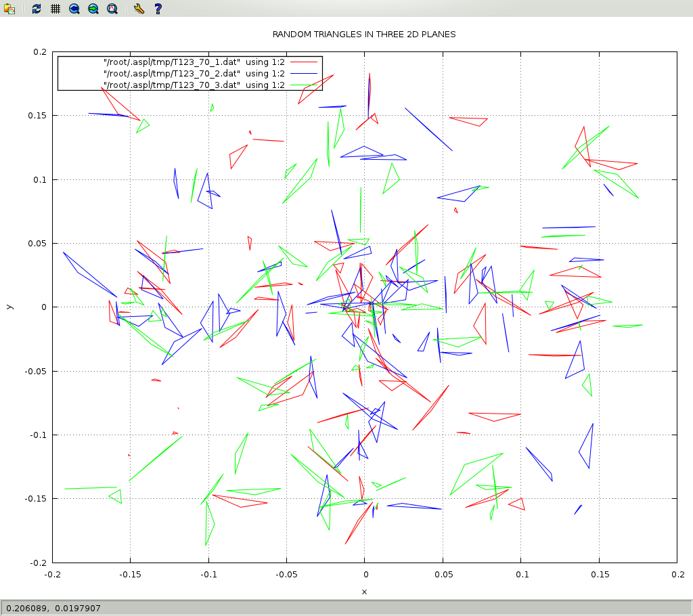Click the plot title RANDOM TRIANGLES IN THREE 2D PLANES
This screenshot has width=693, height=616.
pos(364,34)
